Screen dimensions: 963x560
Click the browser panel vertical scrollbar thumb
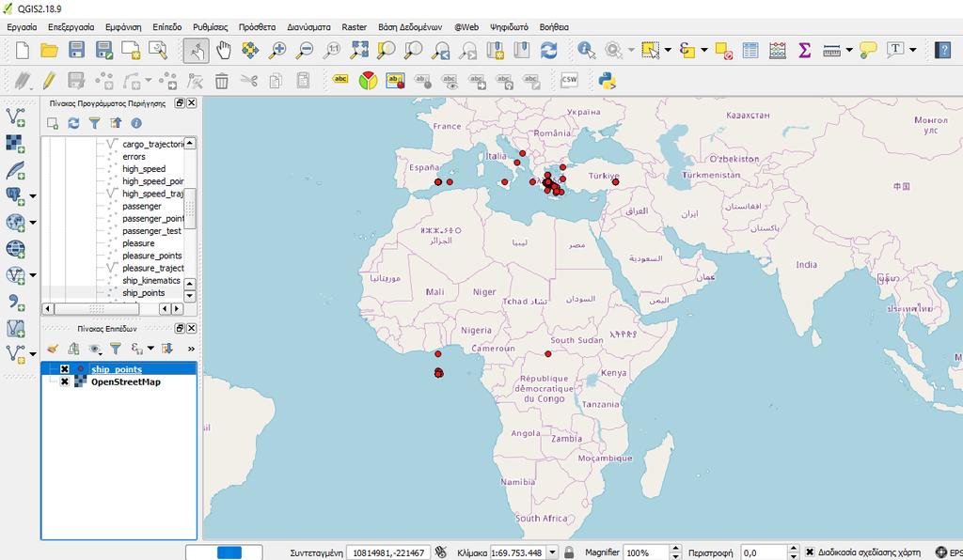[190, 209]
